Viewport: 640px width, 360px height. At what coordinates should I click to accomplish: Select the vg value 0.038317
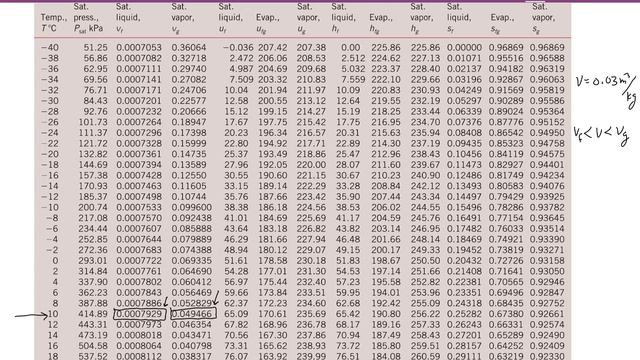(191, 356)
